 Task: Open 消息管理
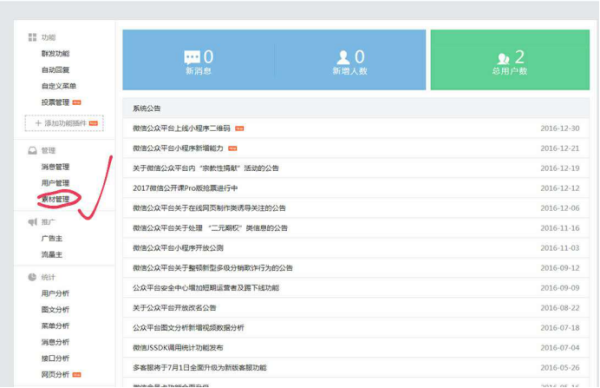(55, 167)
